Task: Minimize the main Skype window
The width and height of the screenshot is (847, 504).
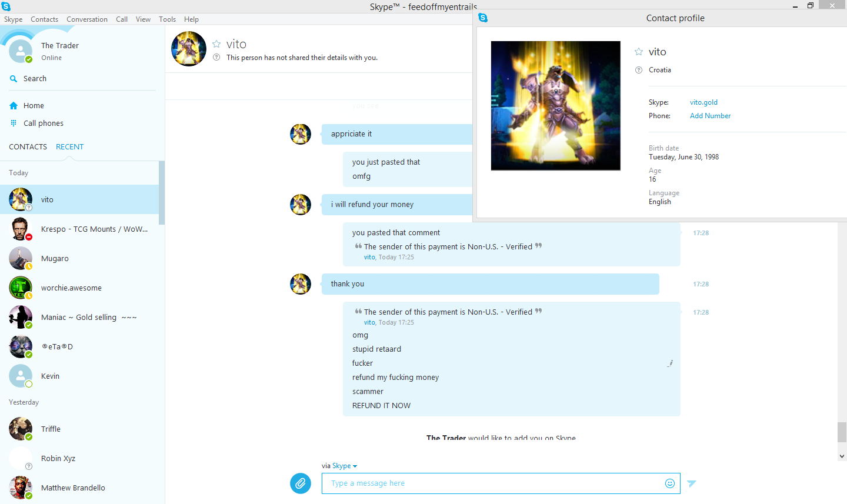Action: pos(795,6)
